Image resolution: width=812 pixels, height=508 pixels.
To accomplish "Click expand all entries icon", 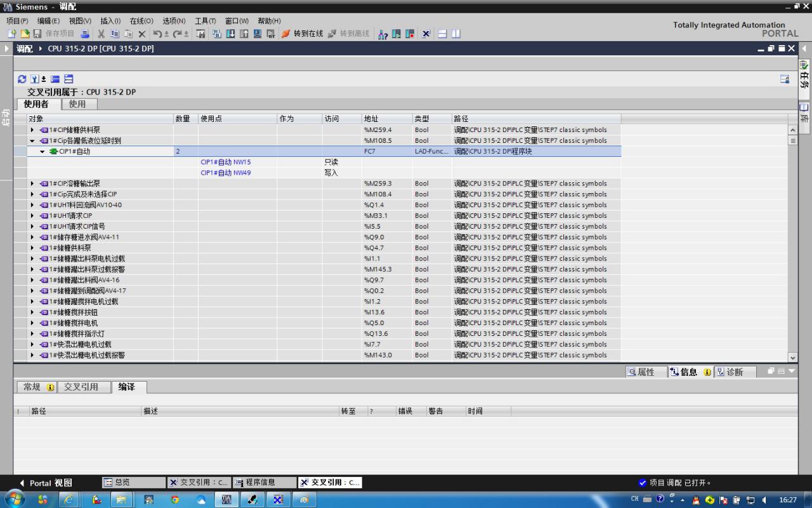I will pos(69,79).
